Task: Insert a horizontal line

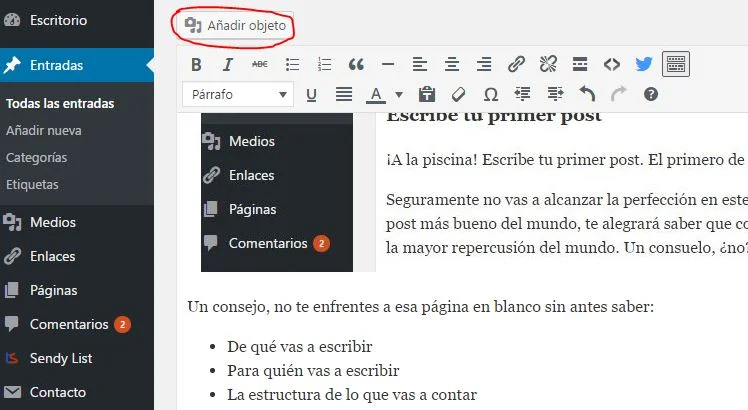Action: pyautogui.click(x=388, y=64)
